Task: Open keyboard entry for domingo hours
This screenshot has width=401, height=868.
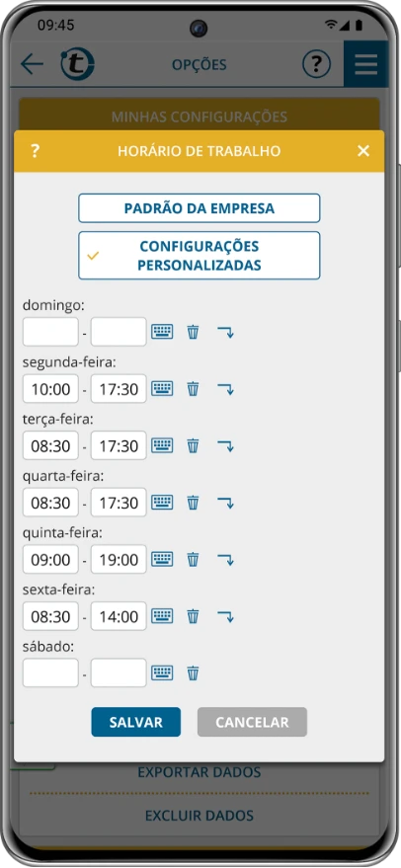Action: coord(162,332)
